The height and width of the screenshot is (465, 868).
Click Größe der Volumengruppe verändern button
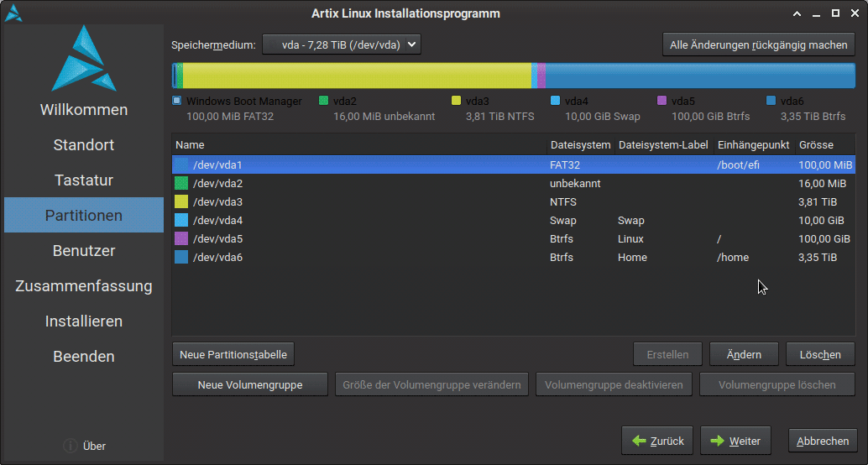click(431, 384)
